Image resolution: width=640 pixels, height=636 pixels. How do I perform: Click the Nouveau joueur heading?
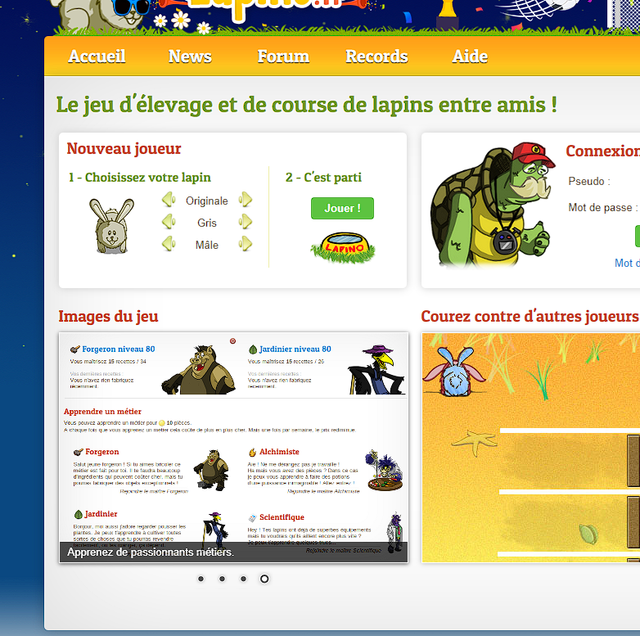pos(124,149)
